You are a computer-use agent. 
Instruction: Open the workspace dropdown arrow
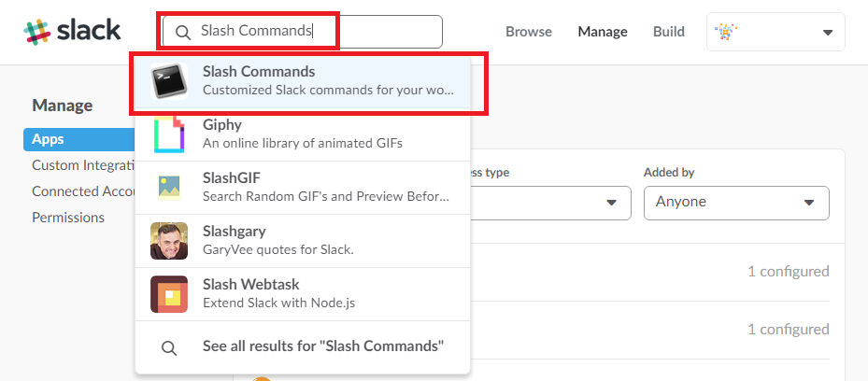click(x=828, y=33)
